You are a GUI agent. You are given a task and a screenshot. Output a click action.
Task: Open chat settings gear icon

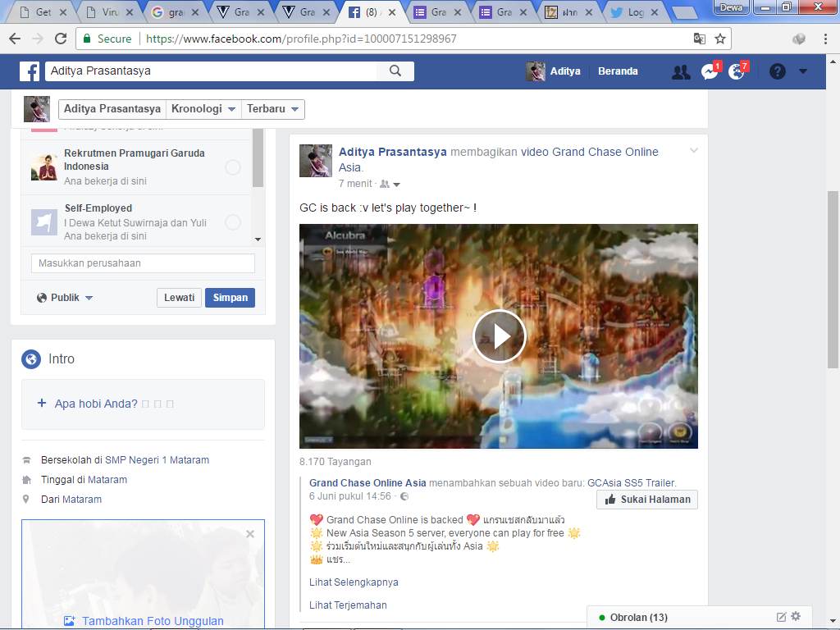(x=796, y=617)
